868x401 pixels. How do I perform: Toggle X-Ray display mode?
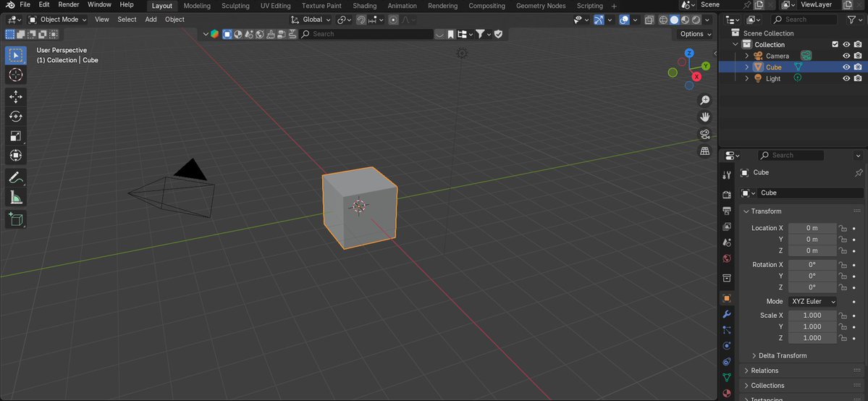(x=649, y=20)
